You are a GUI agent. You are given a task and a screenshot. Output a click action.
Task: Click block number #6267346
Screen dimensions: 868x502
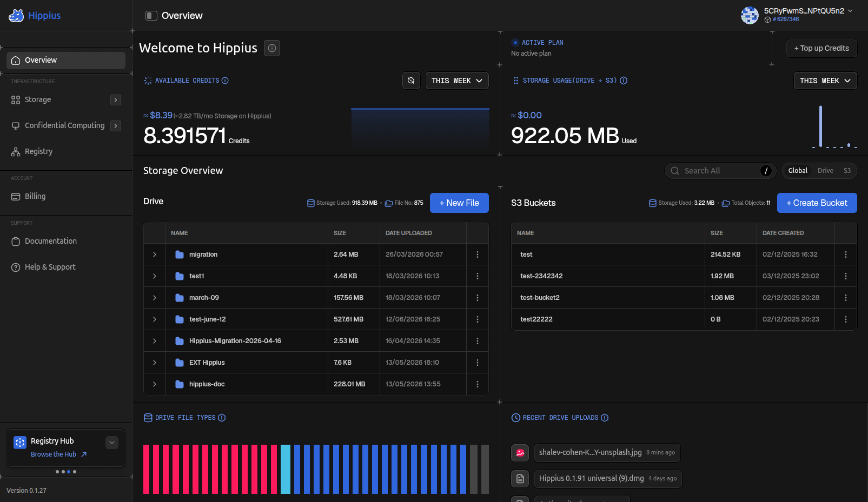click(x=786, y=19)
